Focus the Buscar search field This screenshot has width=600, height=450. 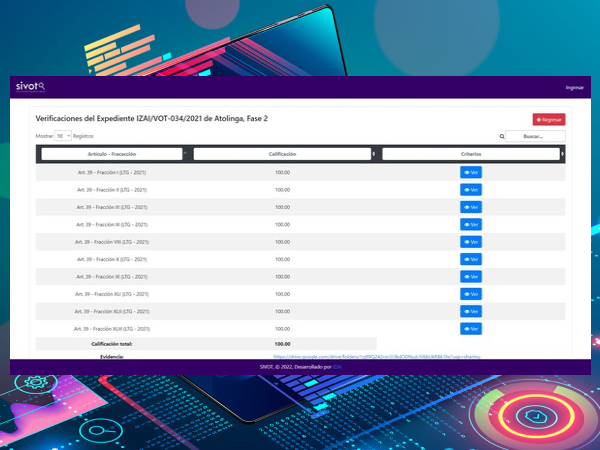point(536,136)
